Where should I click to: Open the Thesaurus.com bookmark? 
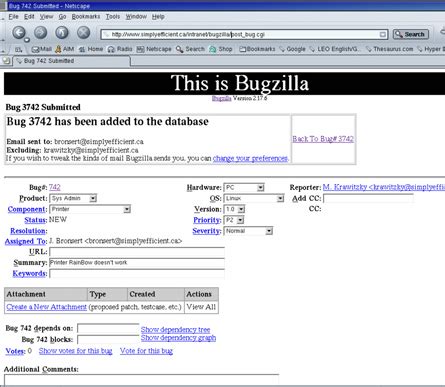389,49
